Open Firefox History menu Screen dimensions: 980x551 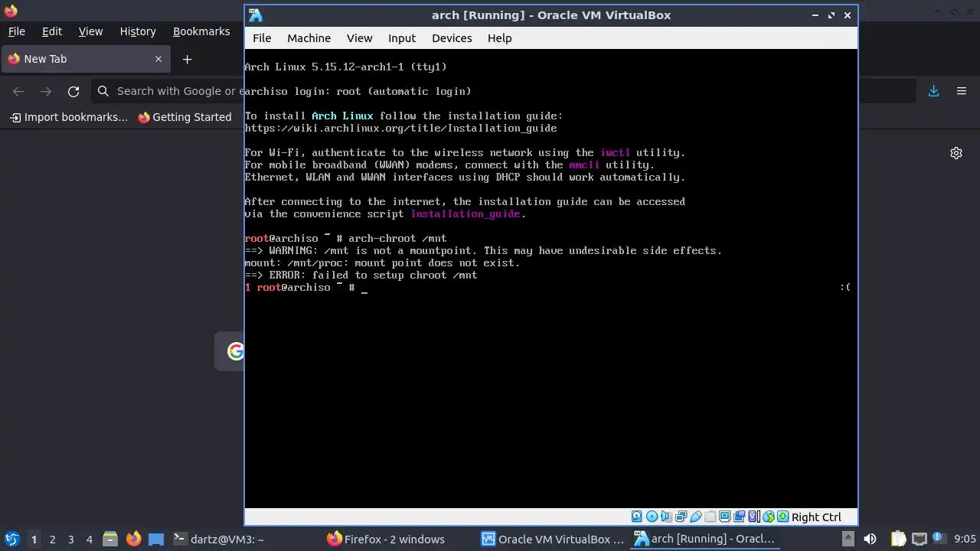pyautogui.click(x=138, y=31)
